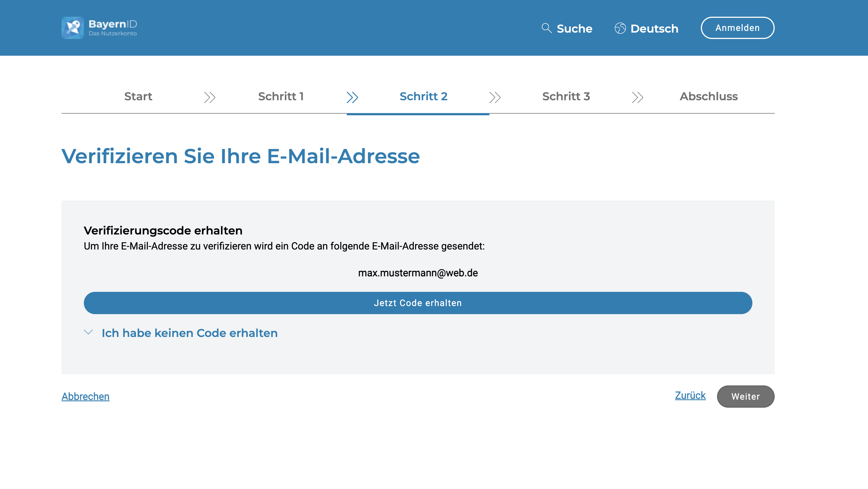Click the Zurück link
868x489 pixels.
(x=690, y=395)
